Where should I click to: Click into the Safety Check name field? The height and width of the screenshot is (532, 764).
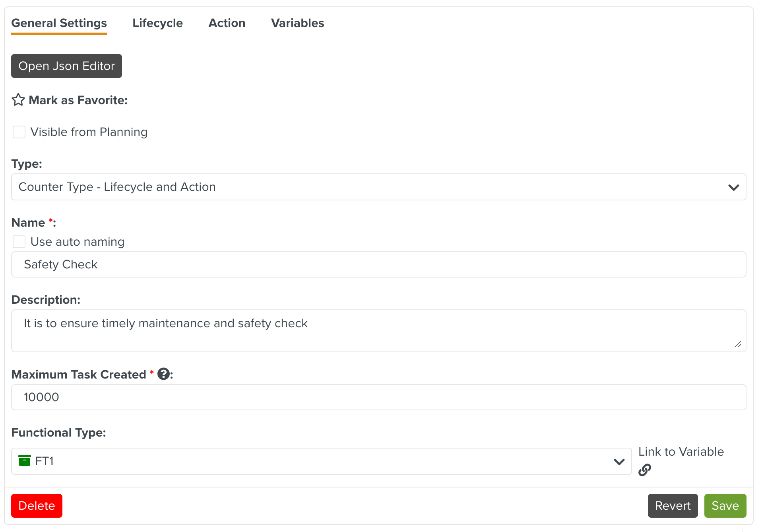(378, 264)
